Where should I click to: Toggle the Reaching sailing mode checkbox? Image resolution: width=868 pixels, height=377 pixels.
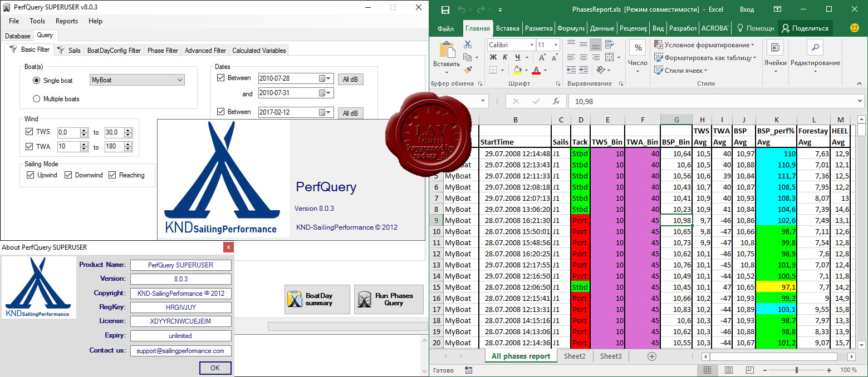[x=112, y=175]
